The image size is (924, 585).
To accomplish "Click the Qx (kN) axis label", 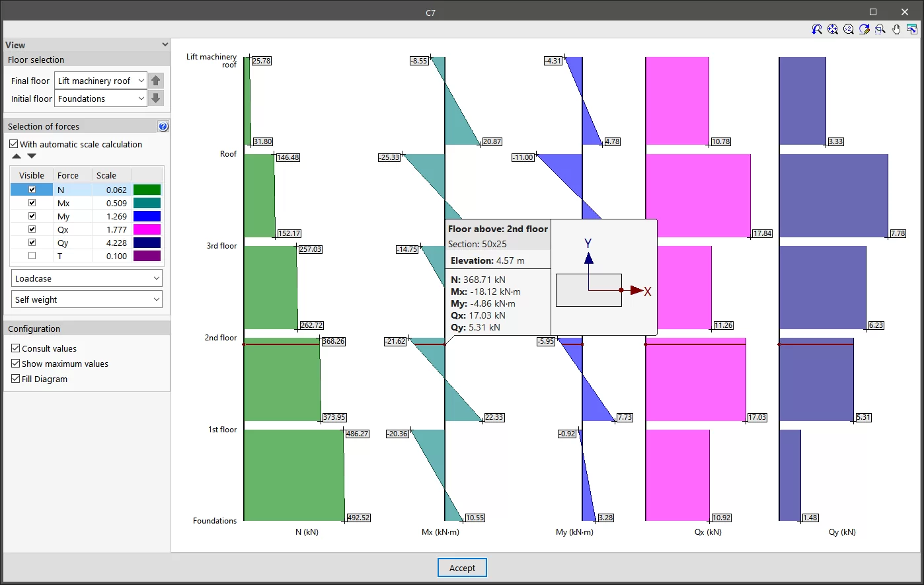I will [x=709, y=532].
